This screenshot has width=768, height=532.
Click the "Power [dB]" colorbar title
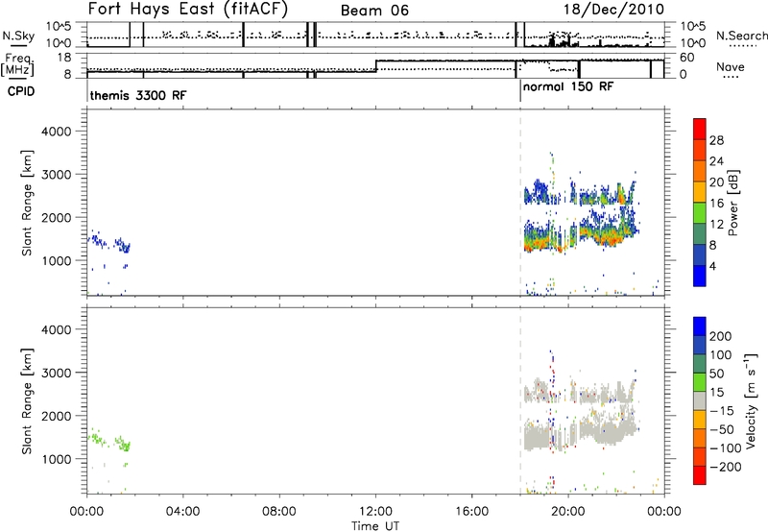(733, 203)
